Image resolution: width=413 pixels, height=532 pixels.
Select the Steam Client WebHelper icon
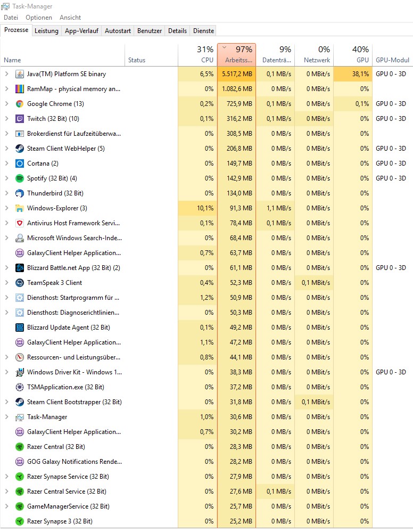(x=20, y=149)
